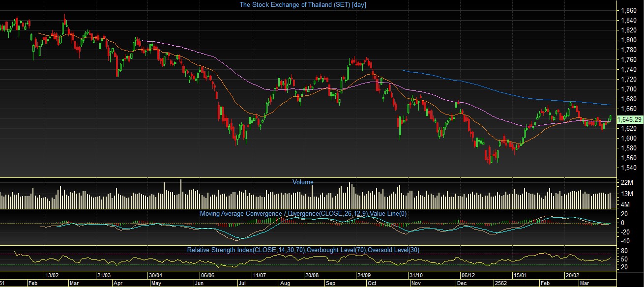Select the -40 MACD axis label
644x287 pixels.
626,241
